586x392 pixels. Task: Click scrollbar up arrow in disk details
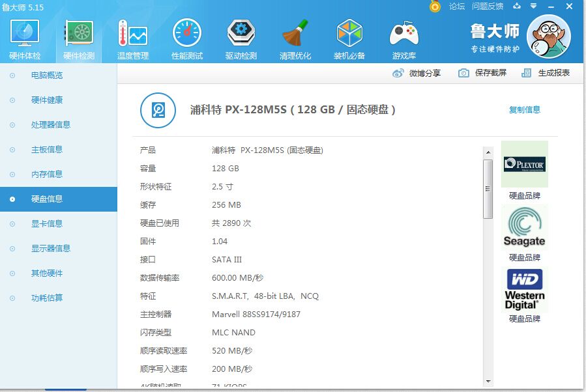click(x=488, y=152)
